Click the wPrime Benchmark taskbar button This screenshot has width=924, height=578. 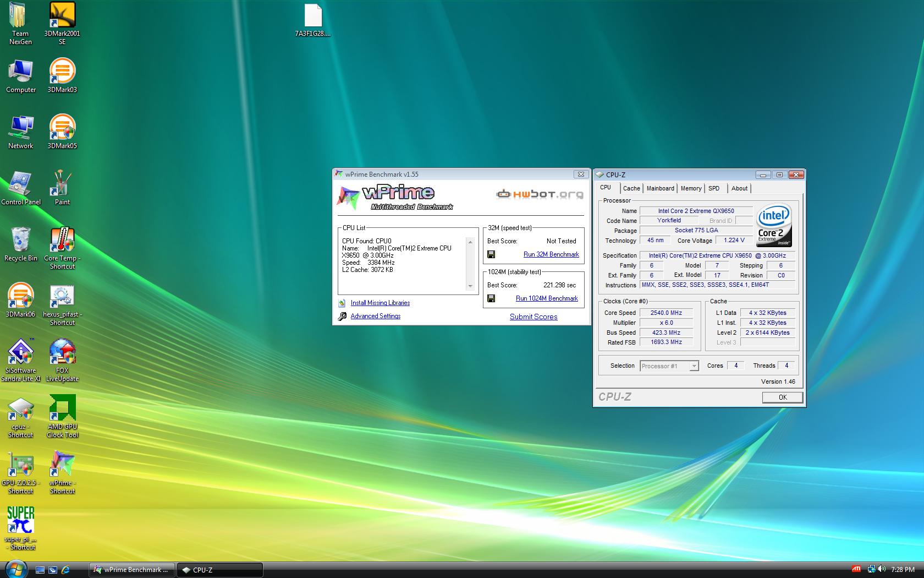tap(132, 570)
